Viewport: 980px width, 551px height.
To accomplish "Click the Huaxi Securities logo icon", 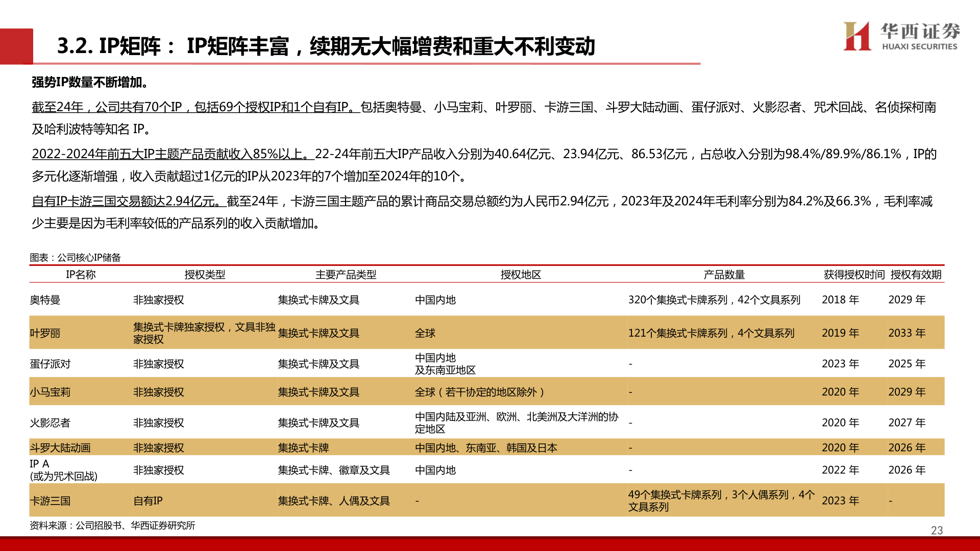I will (x=856, y=36).
